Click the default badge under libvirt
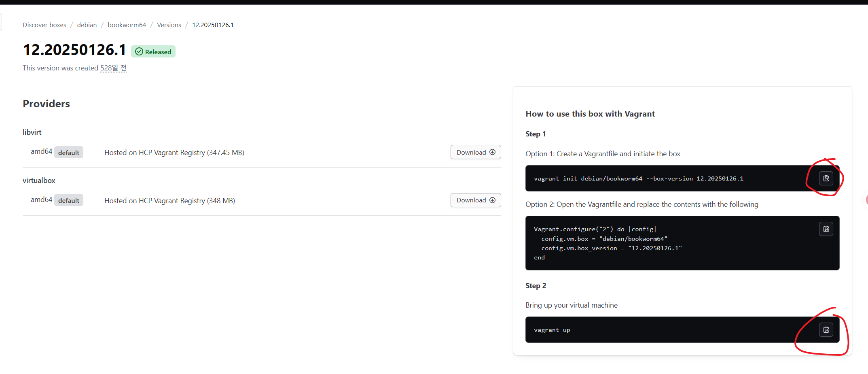 point(69,153)
